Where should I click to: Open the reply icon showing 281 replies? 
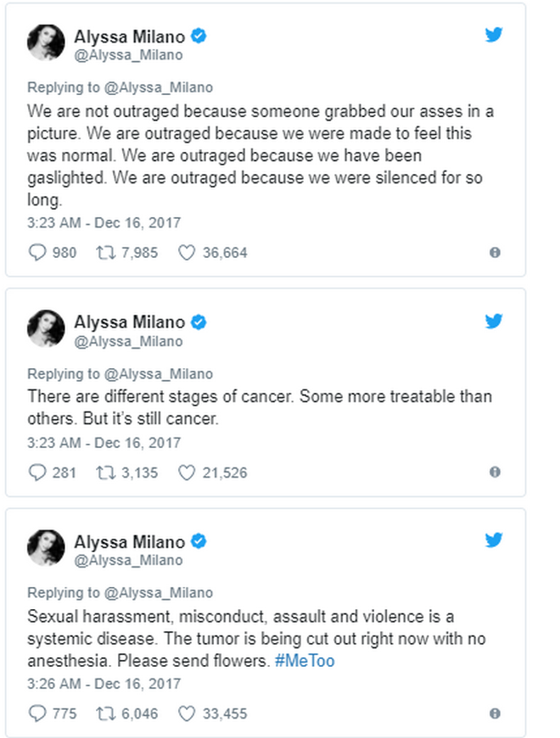37,472
